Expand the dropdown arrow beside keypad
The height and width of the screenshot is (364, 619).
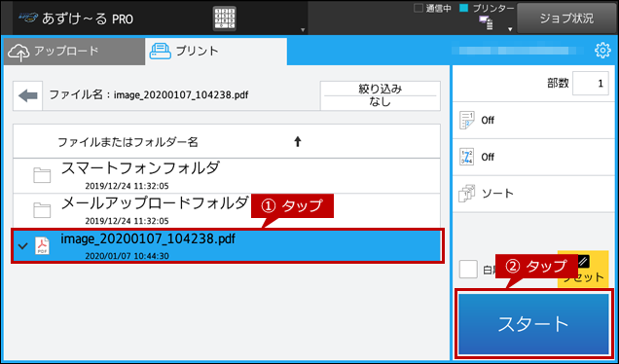(x=303, y=29)
